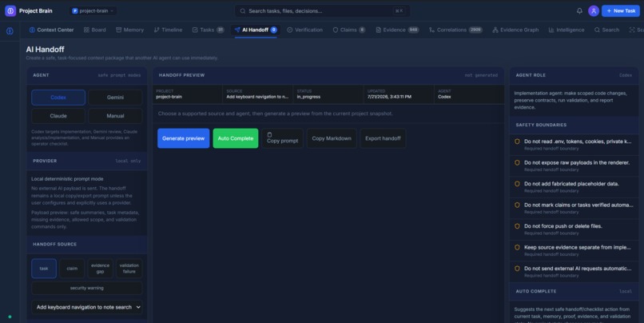Click the green status dot in sidebar
The image size is (644, 323).
click(x=10, y=317)
